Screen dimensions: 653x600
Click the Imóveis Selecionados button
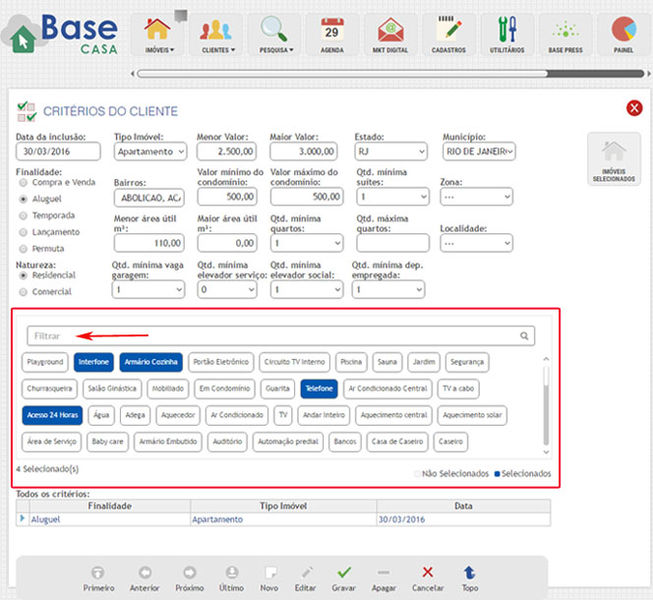point(613,160)
